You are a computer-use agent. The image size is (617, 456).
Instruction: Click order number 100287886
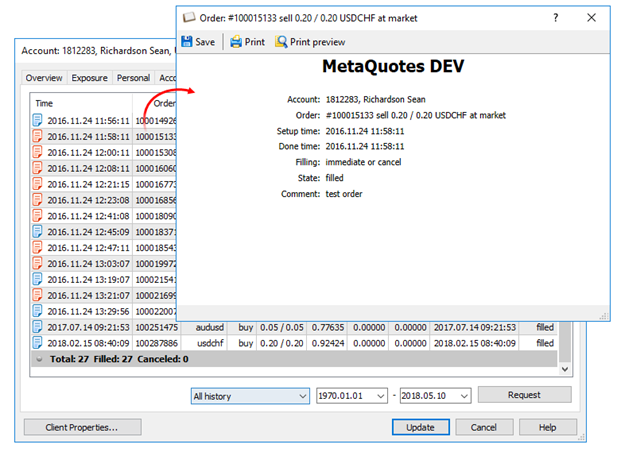[157, 343]
